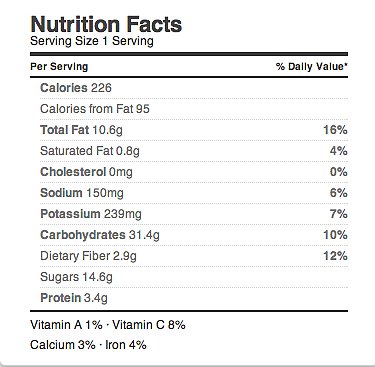Click the Total Fat 10.6g label
375x367 pixels.
click(x=81, y=130)
